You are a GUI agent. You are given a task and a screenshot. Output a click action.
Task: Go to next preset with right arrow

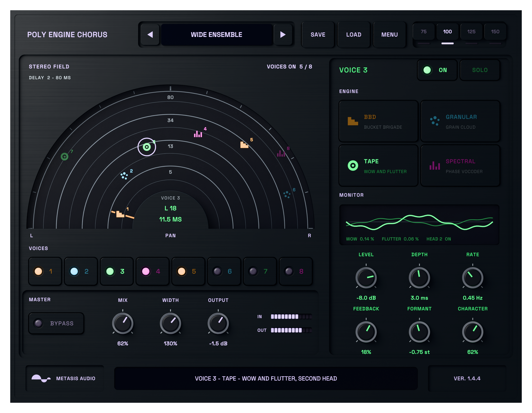tap(283, 35)
